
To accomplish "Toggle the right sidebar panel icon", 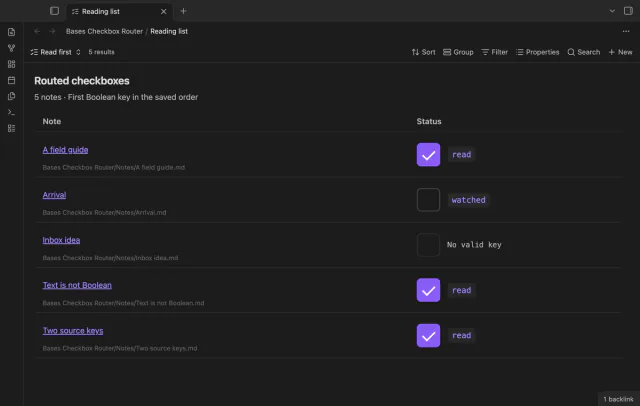I will (x=628, y=11).
